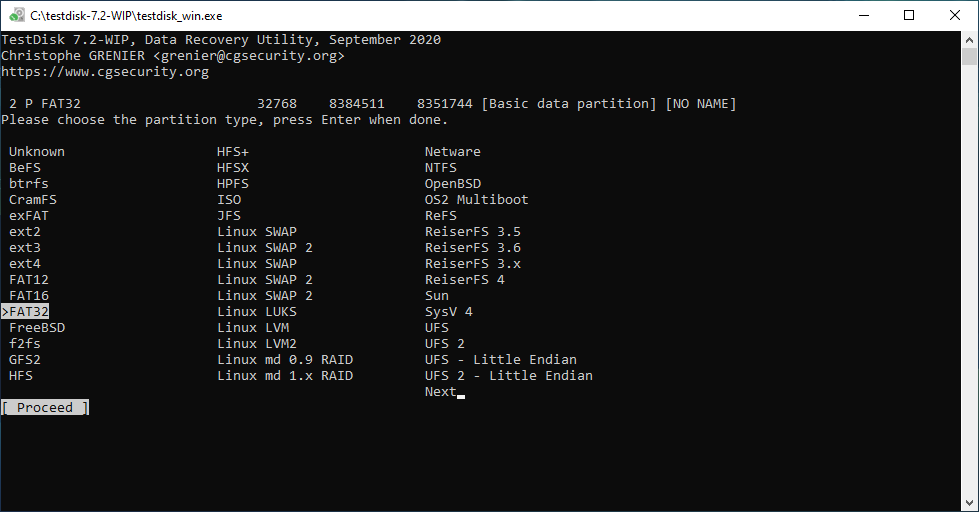Close the testdisk_win.exe console window
The height and width of the screenshot is (512, 979).
(955, 16)
